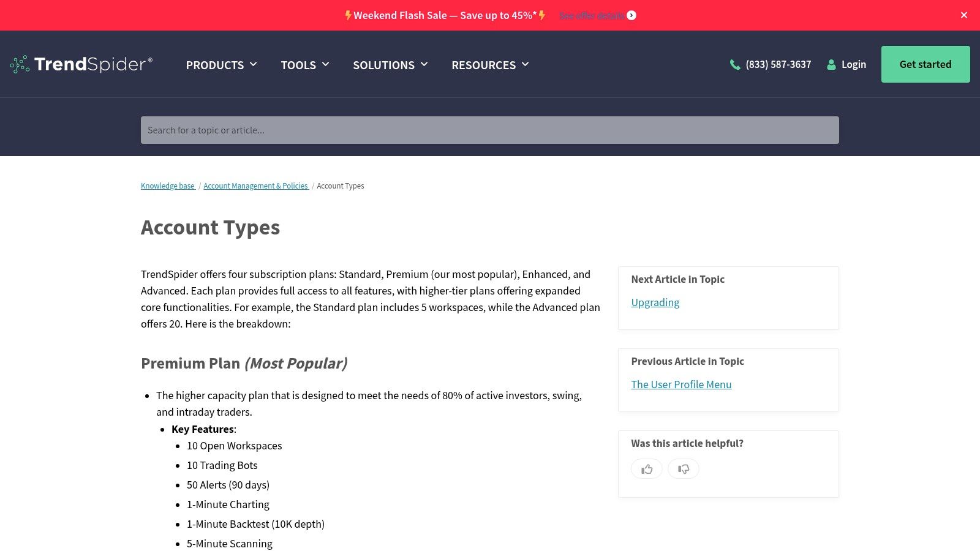Viewport: 980px width, 551px height.
Task: Click the user icon beside Login
Action: click(831, 64)
